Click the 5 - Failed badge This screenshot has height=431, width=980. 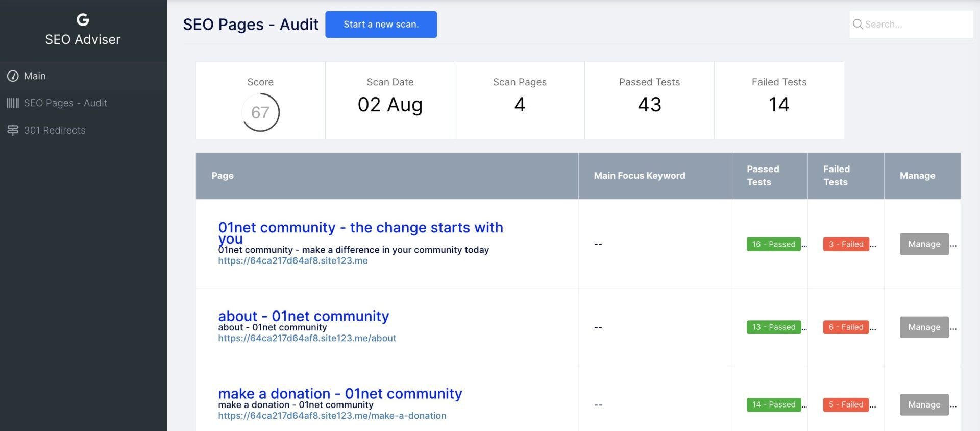click(x=846, y=405)
